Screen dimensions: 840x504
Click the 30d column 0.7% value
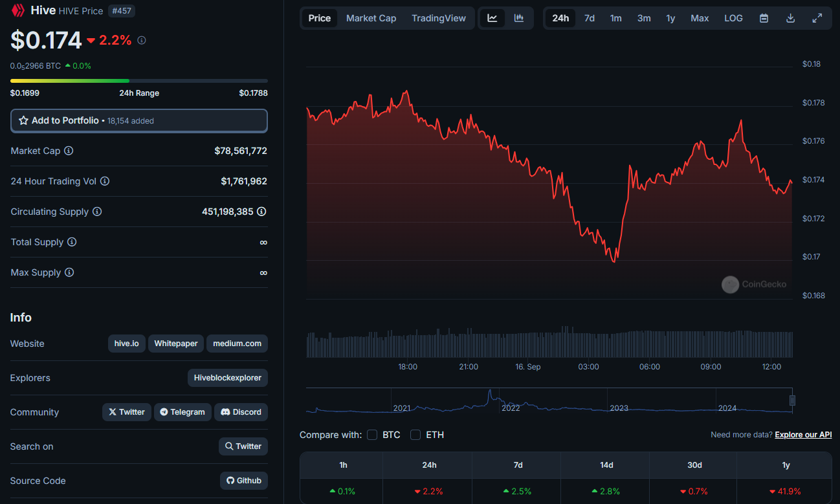click(x=694, y=491)
